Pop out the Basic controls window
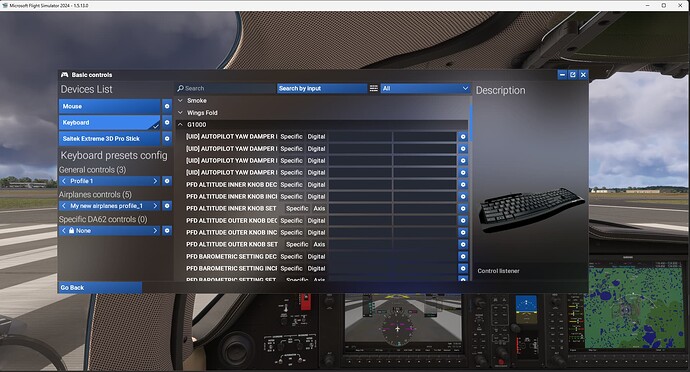The width and height of the screenshot is (690, 372). 573,75
